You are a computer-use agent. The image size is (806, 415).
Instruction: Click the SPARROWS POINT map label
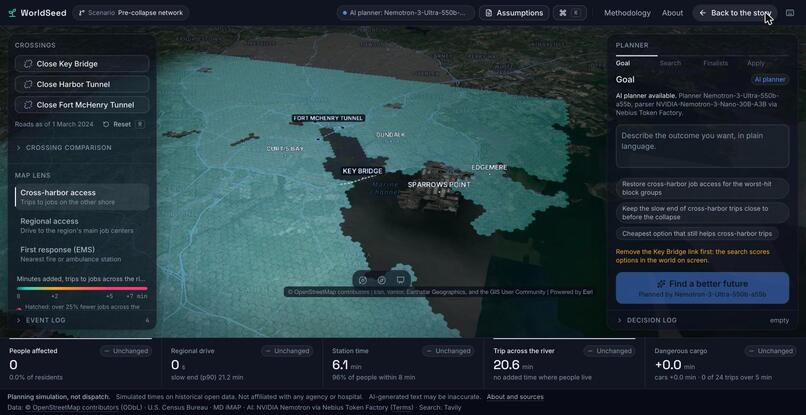[439, 185]
